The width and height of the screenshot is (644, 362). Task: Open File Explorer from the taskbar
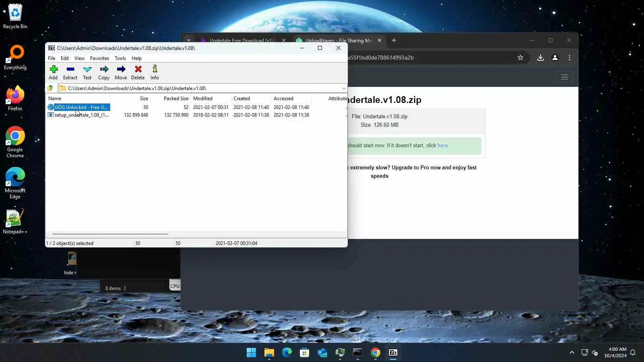269,353
